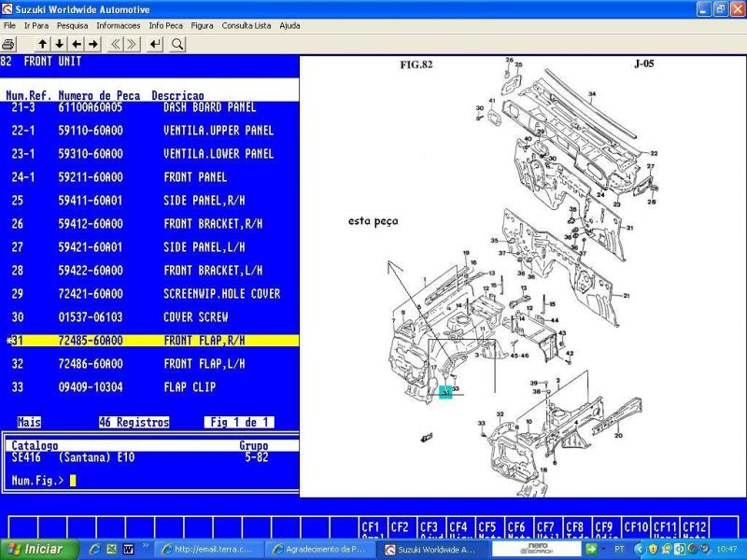Select row 28 FRONT BRACKET,L/H
The image size is (747, 560).
click(149, 271)
